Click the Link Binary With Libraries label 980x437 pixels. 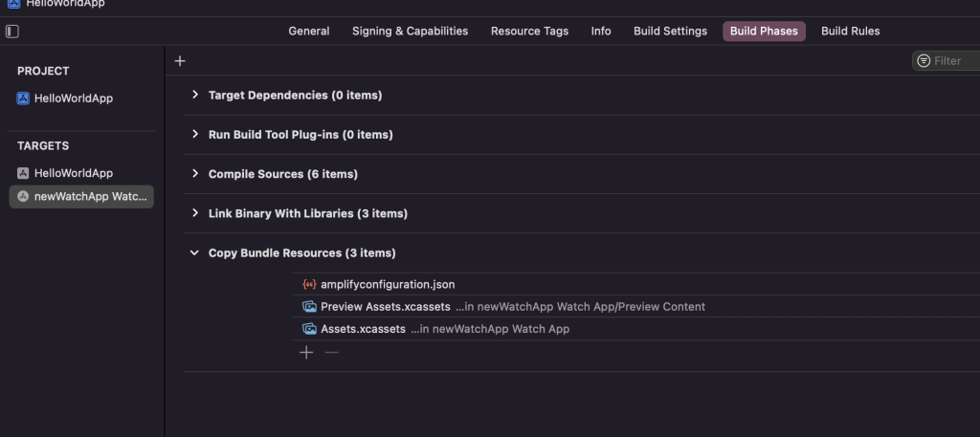click(307, 213)
